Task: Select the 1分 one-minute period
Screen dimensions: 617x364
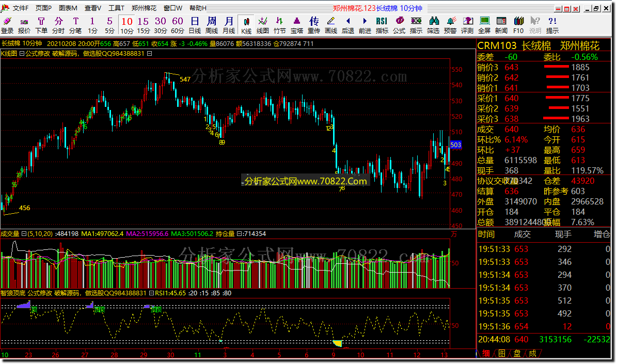Action: point(92,25)
